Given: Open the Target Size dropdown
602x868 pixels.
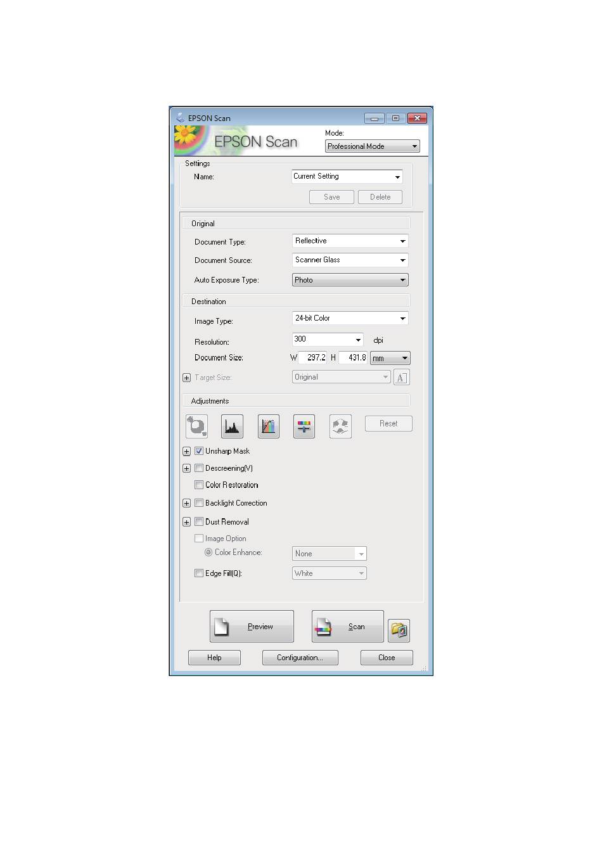Looking at the screenshot, I should 341,377.
